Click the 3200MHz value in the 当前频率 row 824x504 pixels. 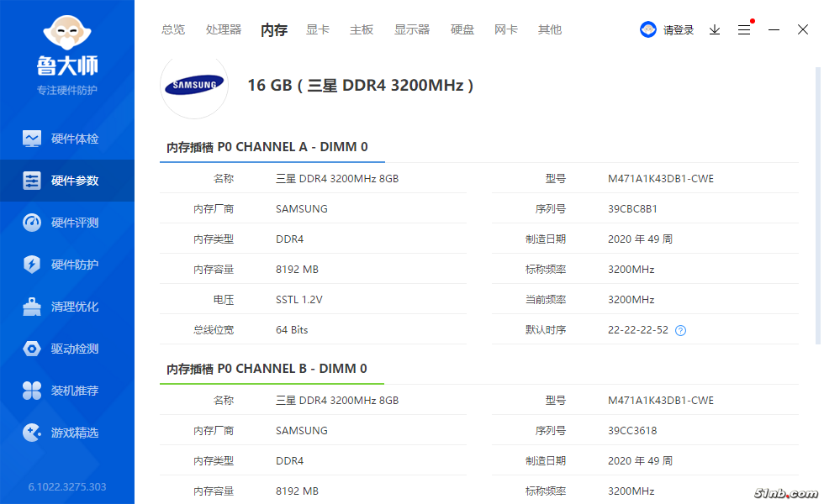click(x=631, y=300)
